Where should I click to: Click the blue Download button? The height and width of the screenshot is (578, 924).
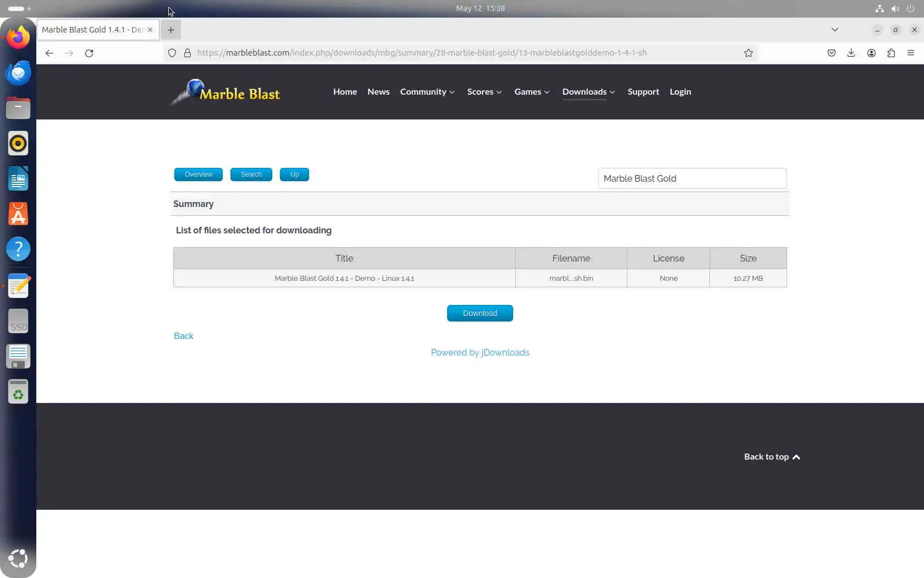click(480, 313)
